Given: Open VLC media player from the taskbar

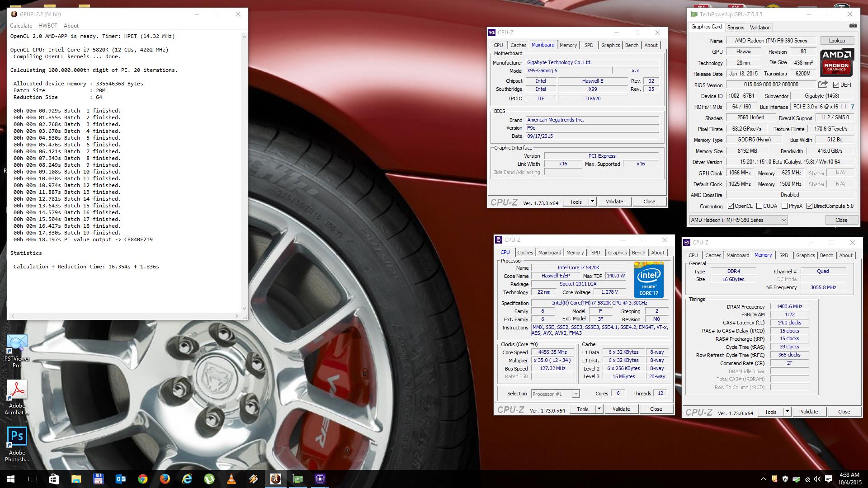Looking at the screenshot, I should (231, 479).
